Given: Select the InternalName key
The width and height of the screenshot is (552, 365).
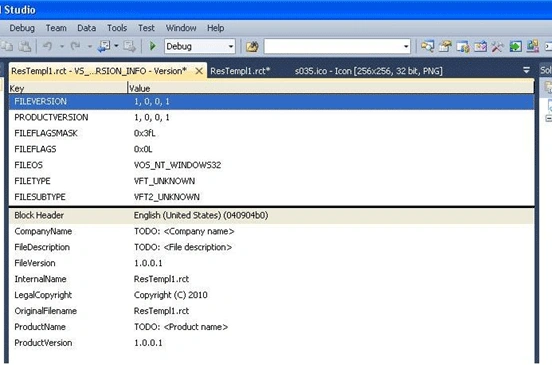Looking at the screenshot, I should click(x=40, y=279).
